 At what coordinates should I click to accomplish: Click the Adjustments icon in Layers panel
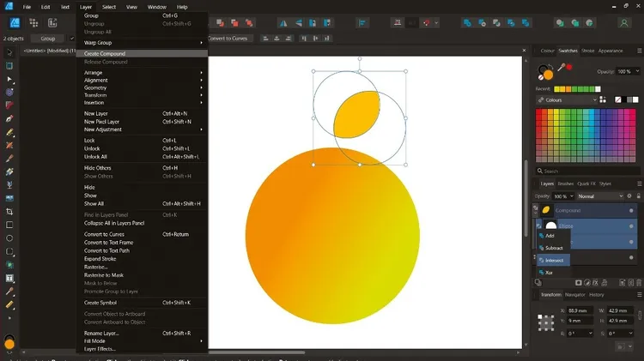587,283
